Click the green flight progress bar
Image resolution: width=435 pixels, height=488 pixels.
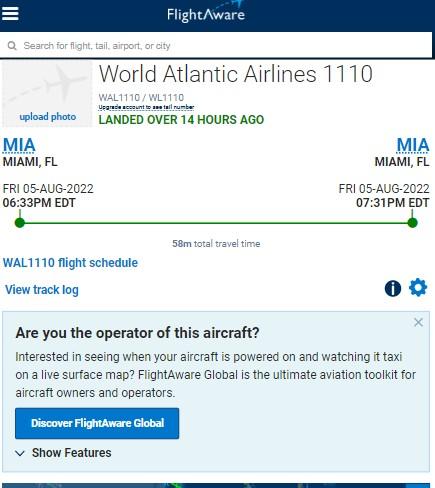[x=216, y=223]
